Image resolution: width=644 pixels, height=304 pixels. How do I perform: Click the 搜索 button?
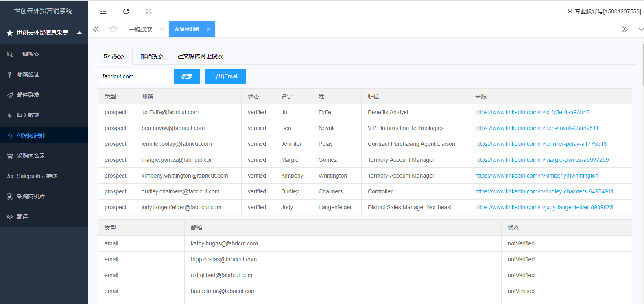[x=187, y=76]
